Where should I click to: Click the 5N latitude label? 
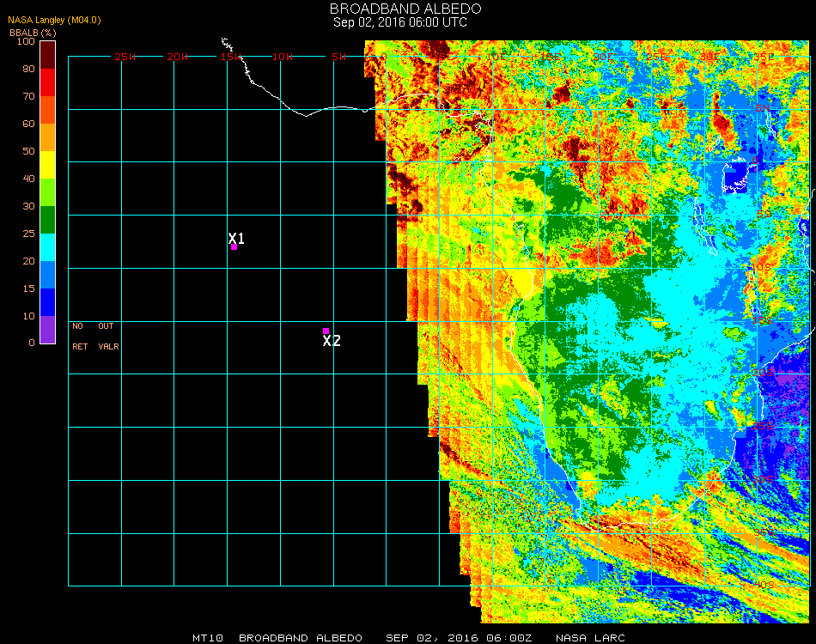(761, 106)
